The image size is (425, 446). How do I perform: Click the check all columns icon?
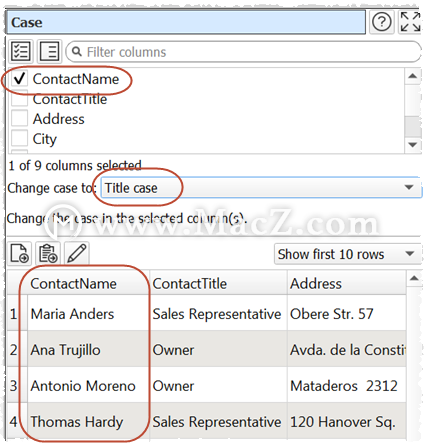[21, 51]
